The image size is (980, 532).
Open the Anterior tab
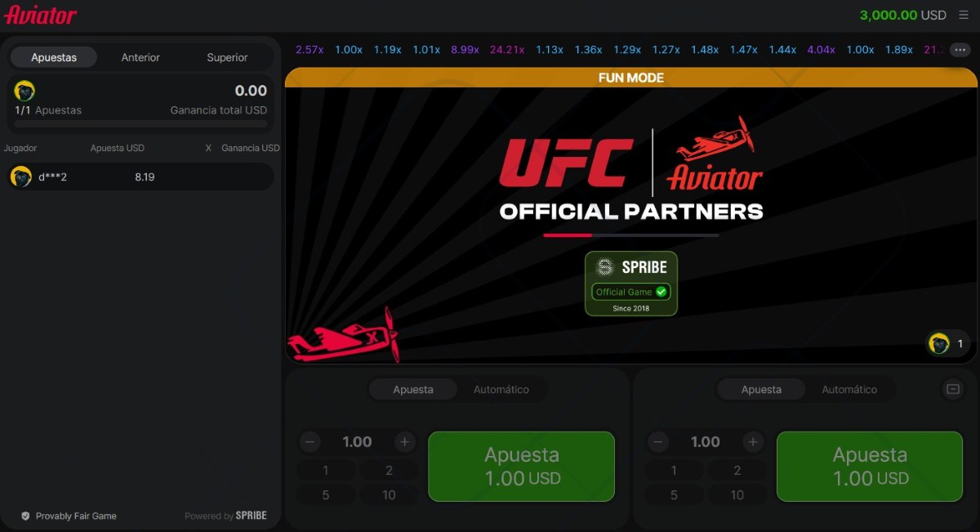[140, 57]
